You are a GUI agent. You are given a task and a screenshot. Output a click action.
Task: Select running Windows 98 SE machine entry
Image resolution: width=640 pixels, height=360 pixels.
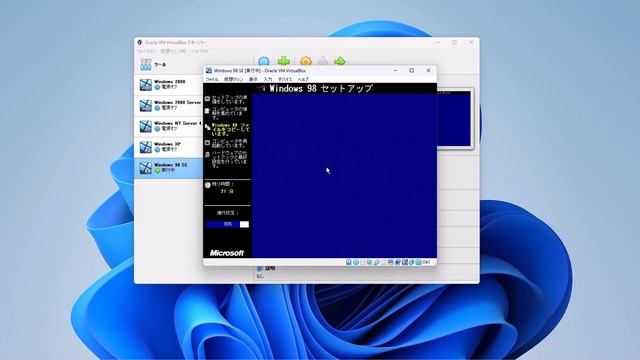(168, 168)
